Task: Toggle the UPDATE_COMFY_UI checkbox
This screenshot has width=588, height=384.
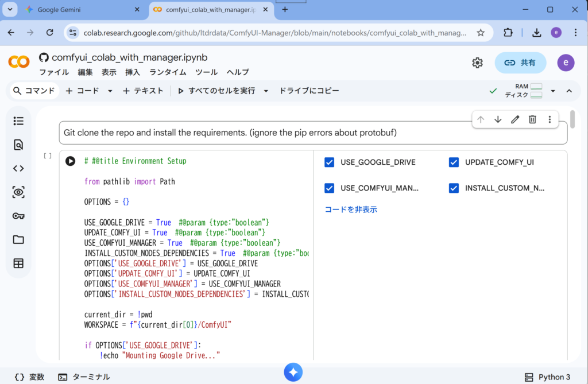Action: (x=454, y=162)
